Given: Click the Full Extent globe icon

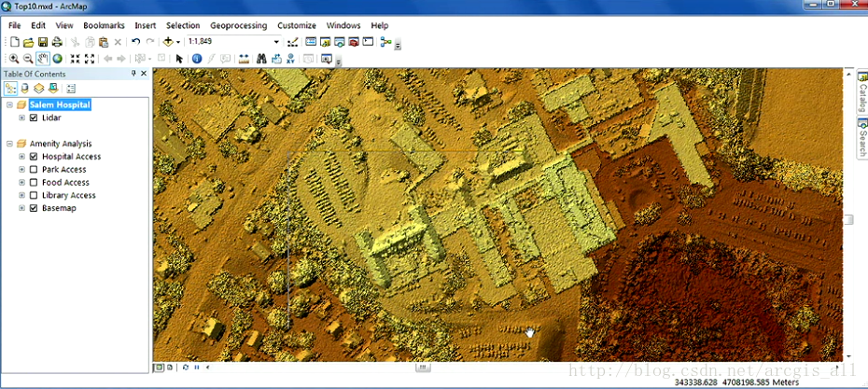Looking at the screenshot, I should click(57, 59).
